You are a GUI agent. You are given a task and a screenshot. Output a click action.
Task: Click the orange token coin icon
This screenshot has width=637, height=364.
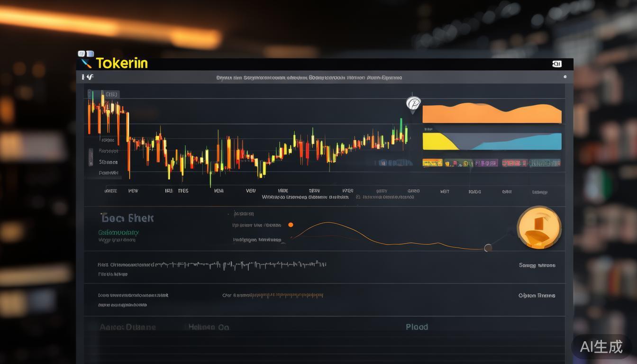tap(539, 227)
